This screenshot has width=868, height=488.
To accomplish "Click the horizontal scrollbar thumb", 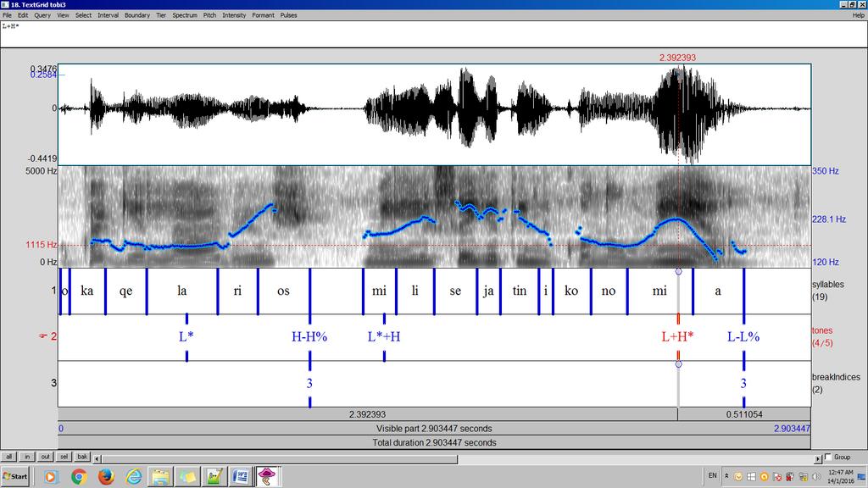I will pyautogui.click(x=280, y=458).
